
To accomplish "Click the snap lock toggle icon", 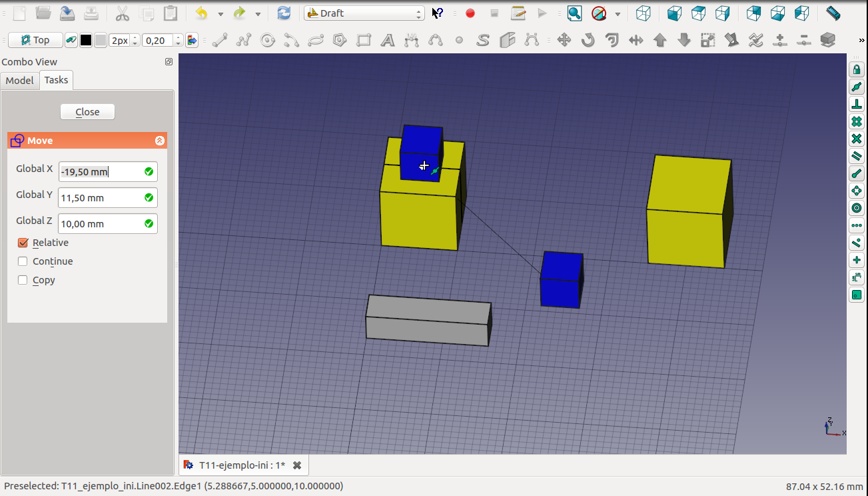I will (x=857, y=69).
